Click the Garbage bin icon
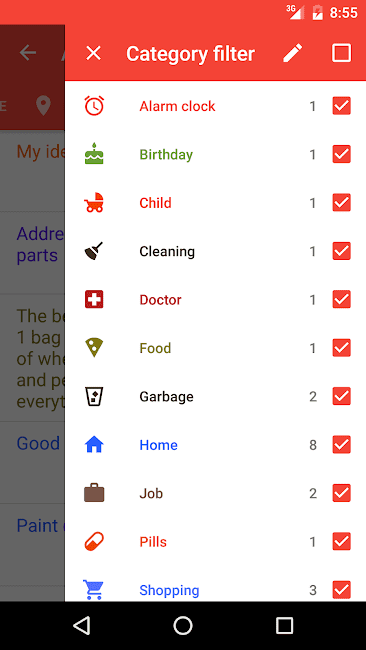Image resolution: width=366 pixels, height=650 pixels. click(x=94, y=396)
